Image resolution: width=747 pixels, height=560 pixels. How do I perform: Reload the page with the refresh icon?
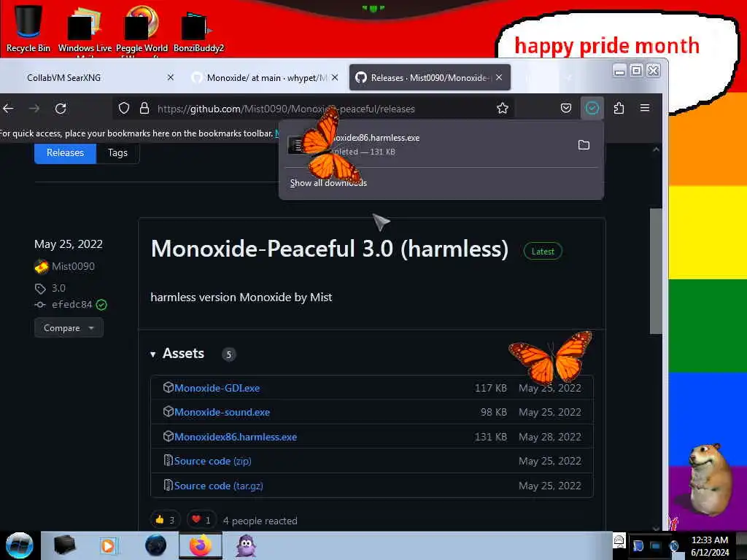61,109
